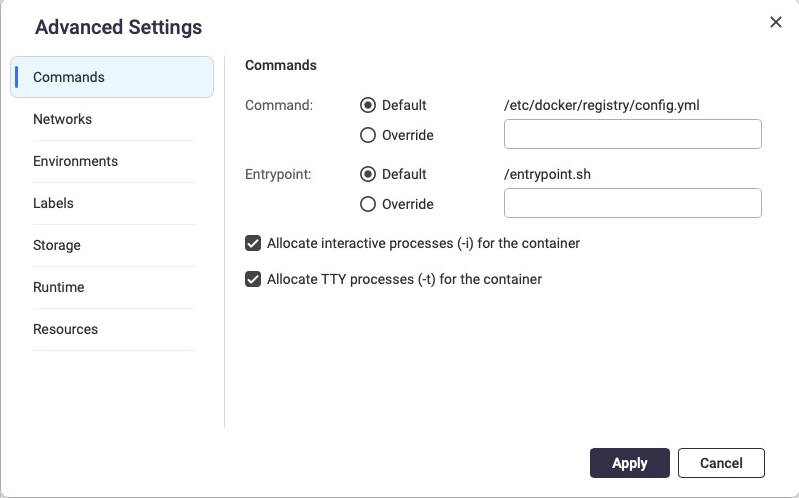Focus the Entrypoint override text field
This screenshot has width=799, height=498.
(632, 203)
